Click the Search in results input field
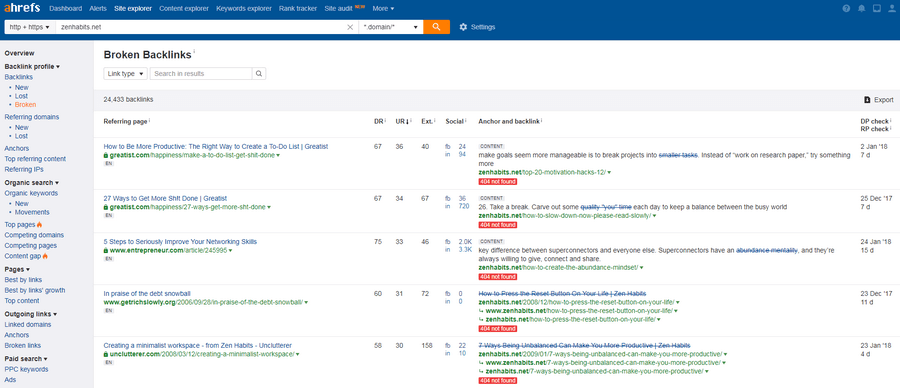 (201, 73)
